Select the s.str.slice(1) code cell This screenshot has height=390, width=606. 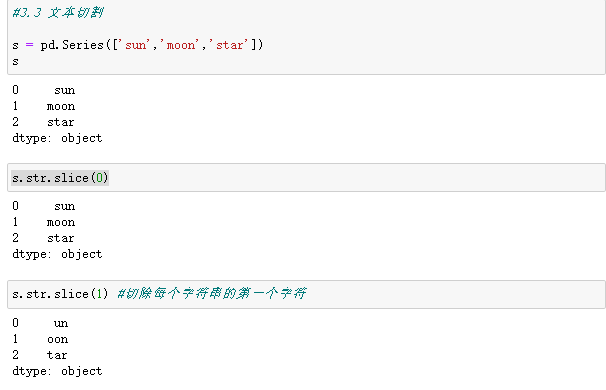pyautogui.click(x=306, y=294)
